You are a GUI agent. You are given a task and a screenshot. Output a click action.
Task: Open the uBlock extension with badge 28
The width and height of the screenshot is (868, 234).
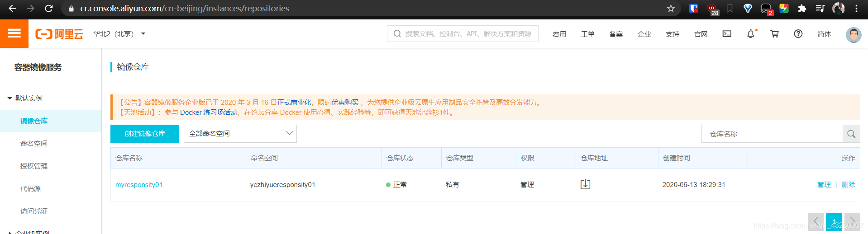click(713, 9)
